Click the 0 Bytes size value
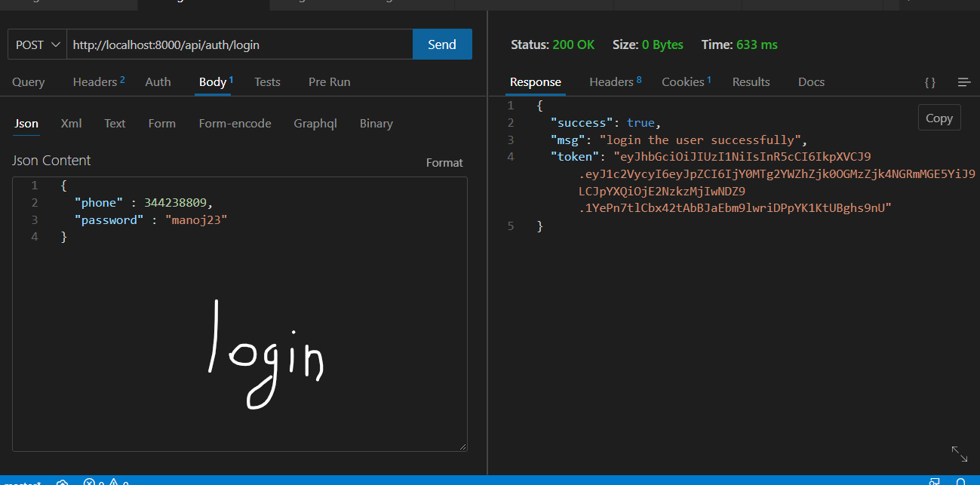Screen dimensions: 980x485 pos(662,45)
